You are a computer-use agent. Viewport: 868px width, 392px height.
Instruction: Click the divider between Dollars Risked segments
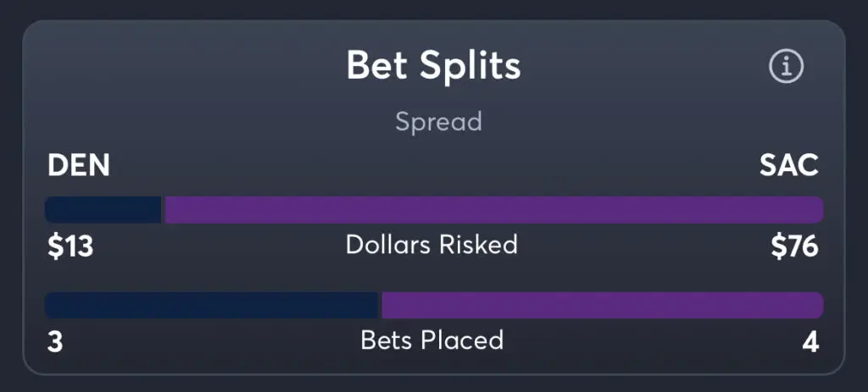pos(164,210)
